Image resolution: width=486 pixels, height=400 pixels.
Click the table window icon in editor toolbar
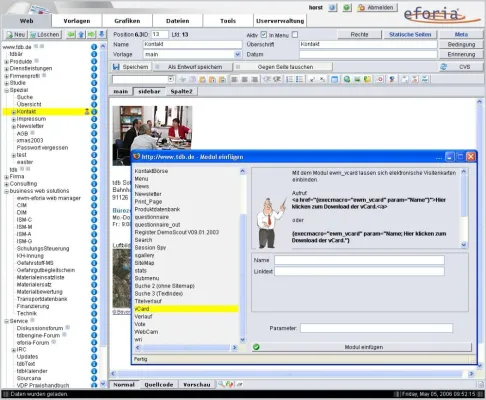click(334, 79)
